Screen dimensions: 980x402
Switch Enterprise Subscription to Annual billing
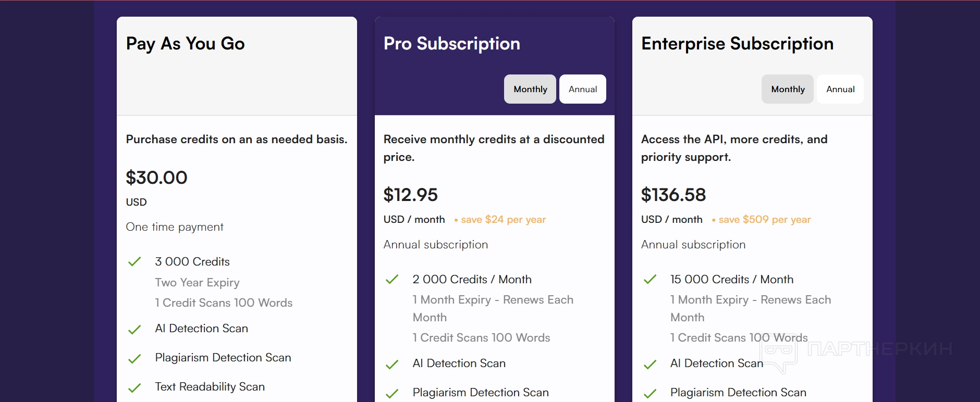click(840, 89)
